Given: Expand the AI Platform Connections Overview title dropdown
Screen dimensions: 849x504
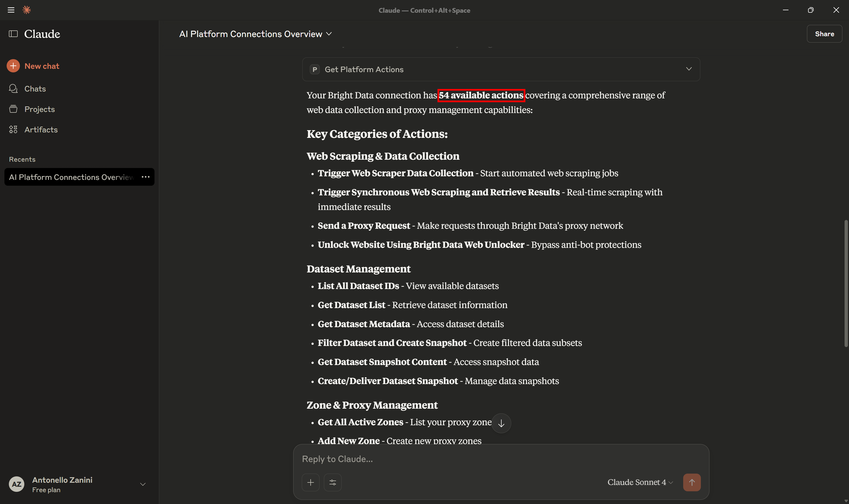Looking at the screenshot, I should pyautogui.click(x=328, y=34).
